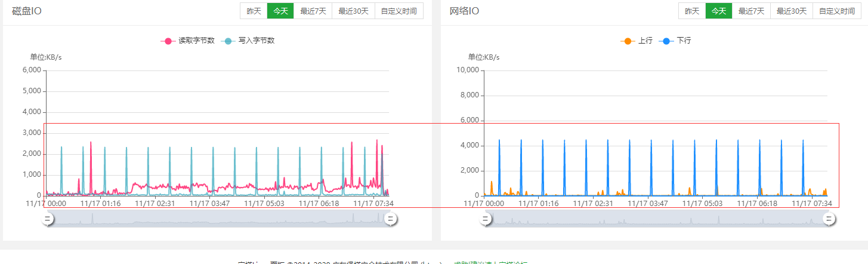
Task: Click 单位:KB/s label in 网络IO chart
Action: [484, 57]
